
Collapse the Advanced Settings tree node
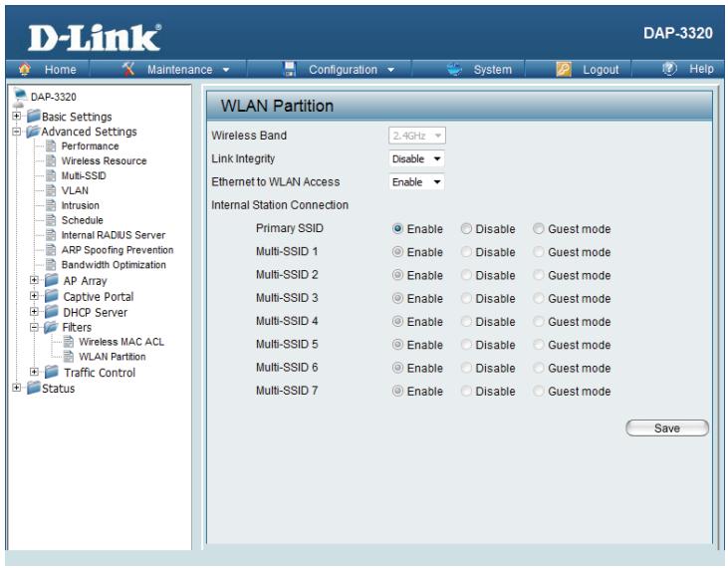coord(17,132)
